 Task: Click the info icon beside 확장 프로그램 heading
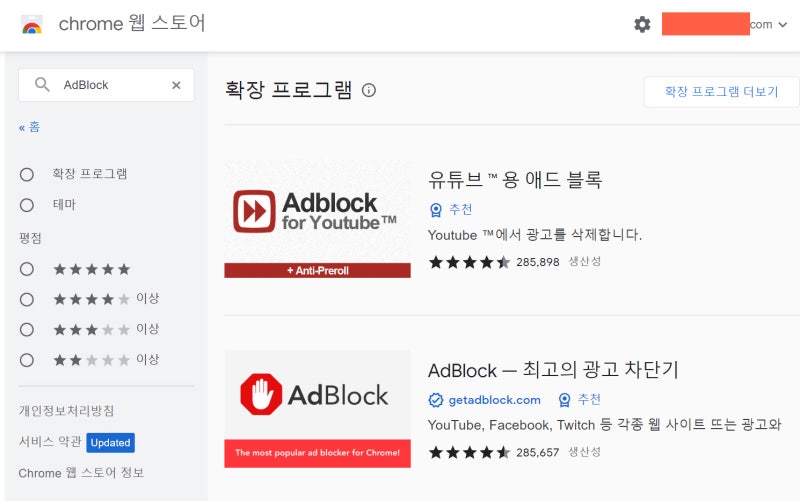click(369, 90)
